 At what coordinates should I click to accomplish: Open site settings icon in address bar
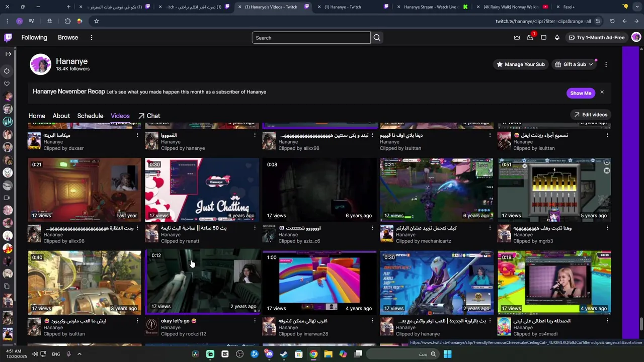click(x=598, y=21)
